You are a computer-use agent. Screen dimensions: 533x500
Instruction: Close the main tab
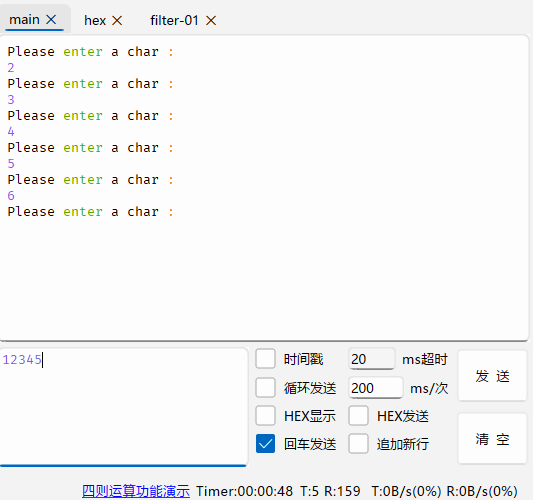pyautogui.click(x=51, y=19)
